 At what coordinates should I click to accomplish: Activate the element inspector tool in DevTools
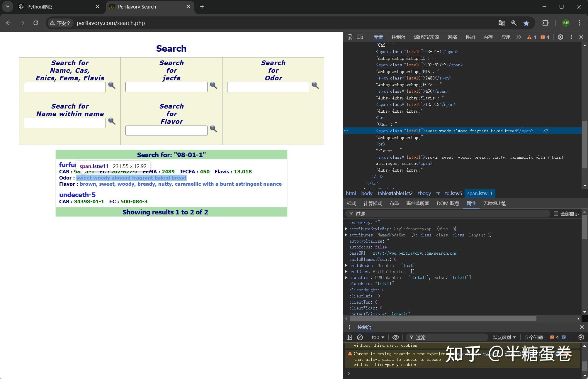[x=349, y=37]
